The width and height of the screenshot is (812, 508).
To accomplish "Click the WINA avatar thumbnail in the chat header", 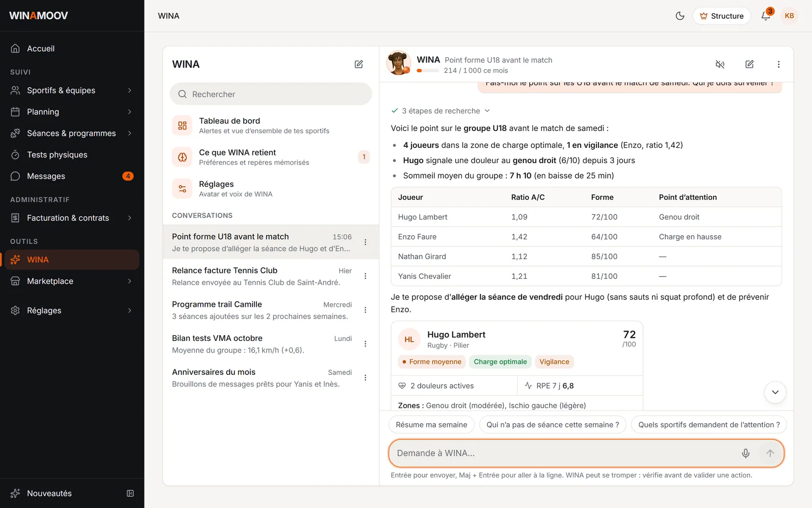I will pos(399,63).
